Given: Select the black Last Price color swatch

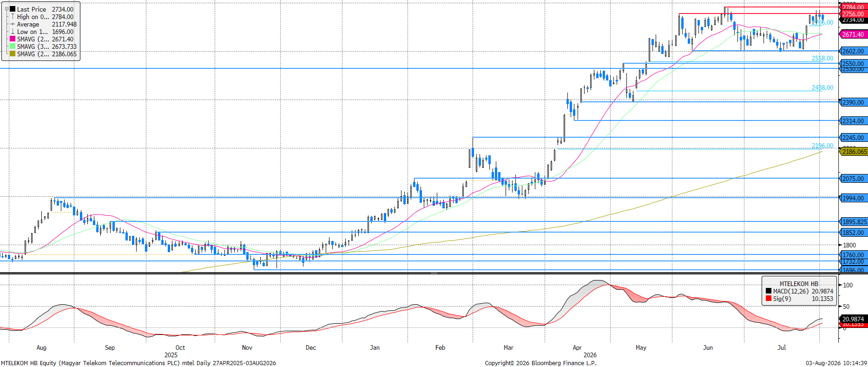Looking at the screenshot, I should coord(13,9).
